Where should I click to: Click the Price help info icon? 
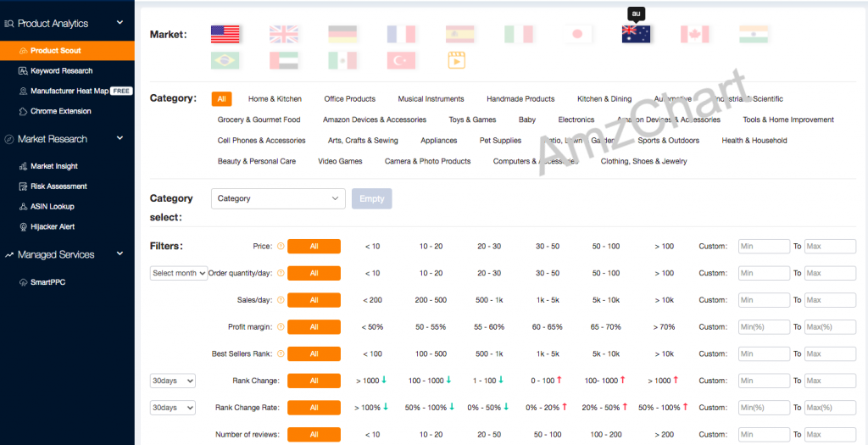[280, 247]
